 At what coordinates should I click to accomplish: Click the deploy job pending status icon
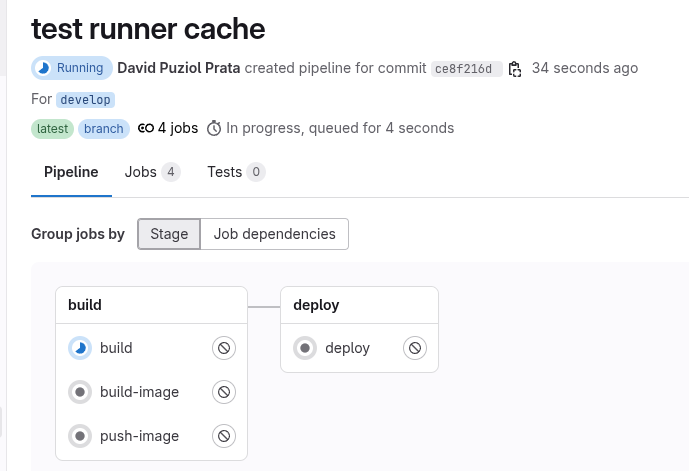pyautogui.click(x=305, y=348)
